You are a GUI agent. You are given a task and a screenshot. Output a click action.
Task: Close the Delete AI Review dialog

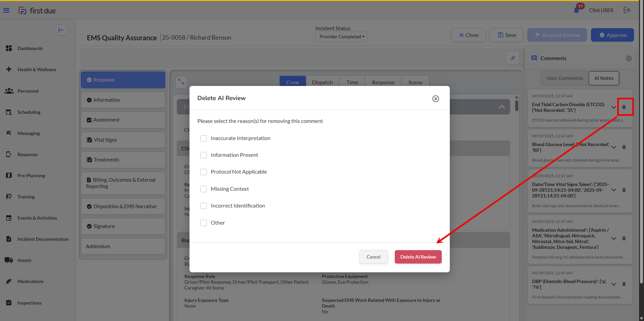point(435,98)
